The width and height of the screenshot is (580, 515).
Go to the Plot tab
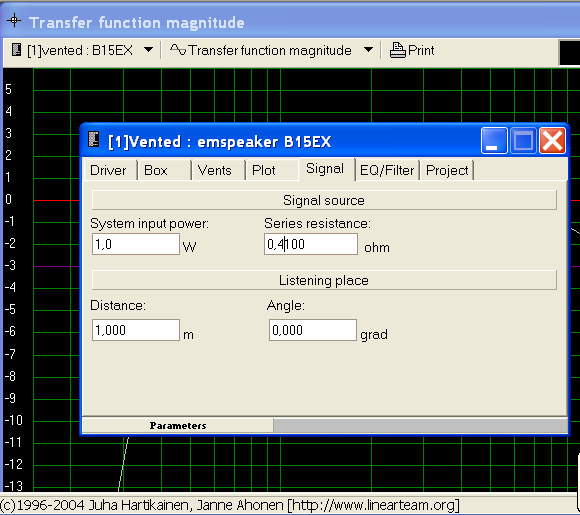pyautogui.click(x=263, y=171)
